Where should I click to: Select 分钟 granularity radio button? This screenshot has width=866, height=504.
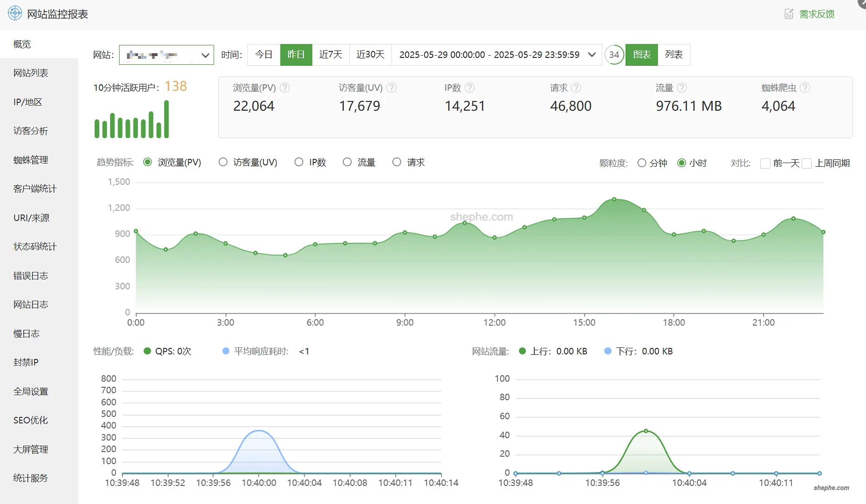(x=642, y=163)
